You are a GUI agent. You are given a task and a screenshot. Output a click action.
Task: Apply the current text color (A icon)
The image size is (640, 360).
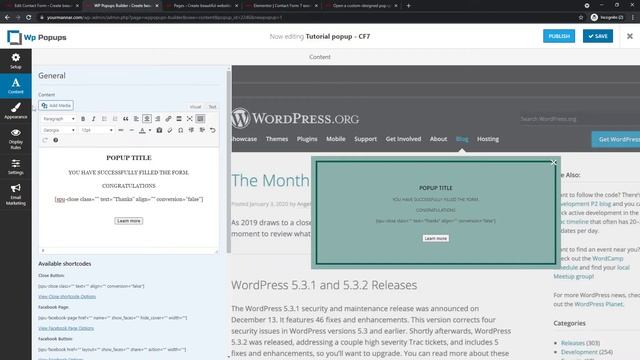tap(142, 130)
